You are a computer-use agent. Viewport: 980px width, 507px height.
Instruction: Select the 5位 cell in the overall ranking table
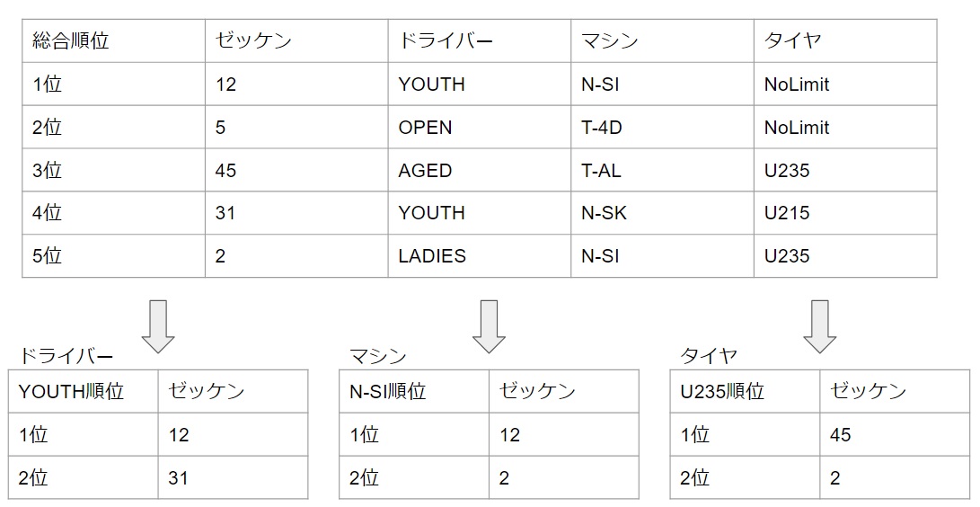(113, 256)
